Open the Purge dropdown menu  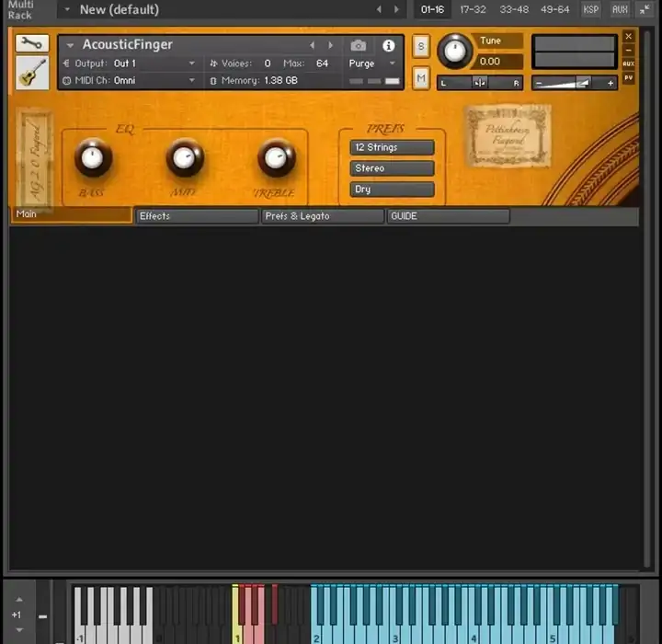point(371,63)
